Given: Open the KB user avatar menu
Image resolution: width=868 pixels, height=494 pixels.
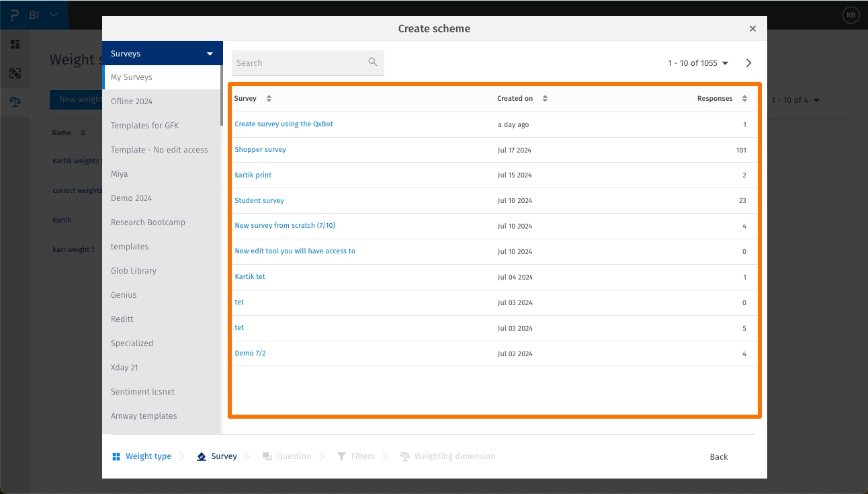Looking at the screenshot, I should tap(851, 15).
